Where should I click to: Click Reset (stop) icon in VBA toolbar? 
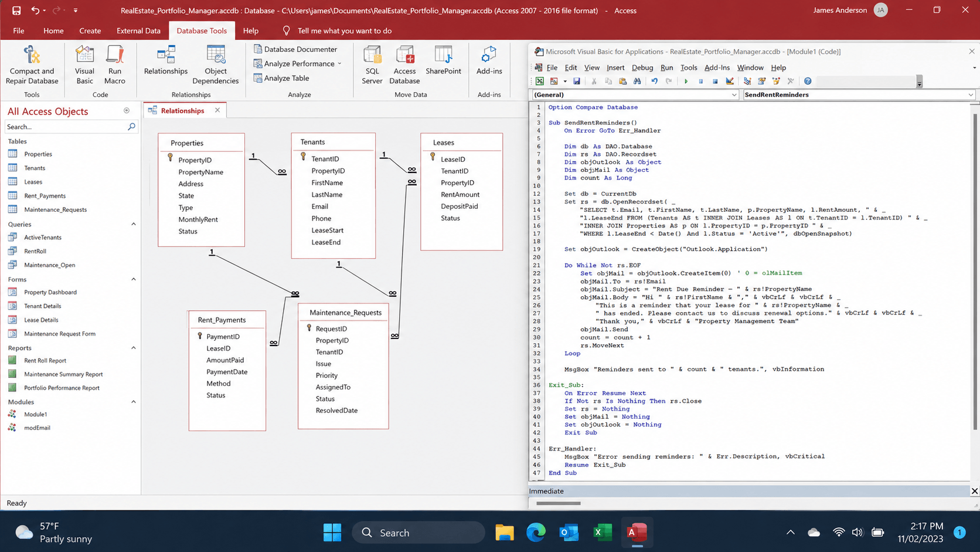click(715, 81)
